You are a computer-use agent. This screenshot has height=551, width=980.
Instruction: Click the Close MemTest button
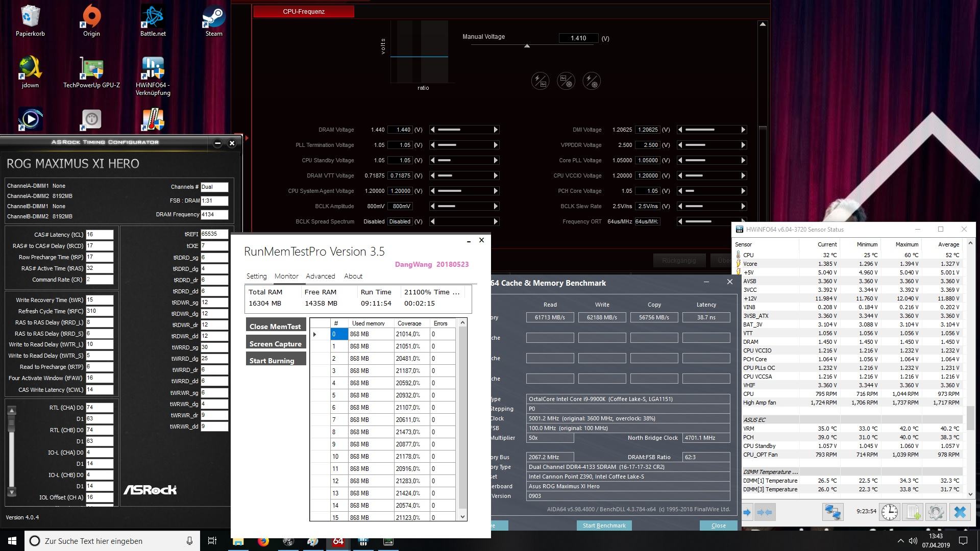276,325
